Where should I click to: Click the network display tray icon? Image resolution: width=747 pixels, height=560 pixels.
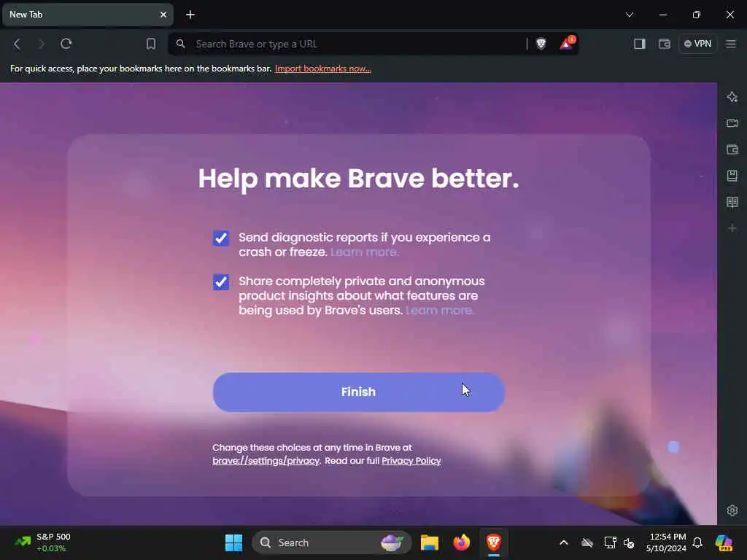point(611,542)
